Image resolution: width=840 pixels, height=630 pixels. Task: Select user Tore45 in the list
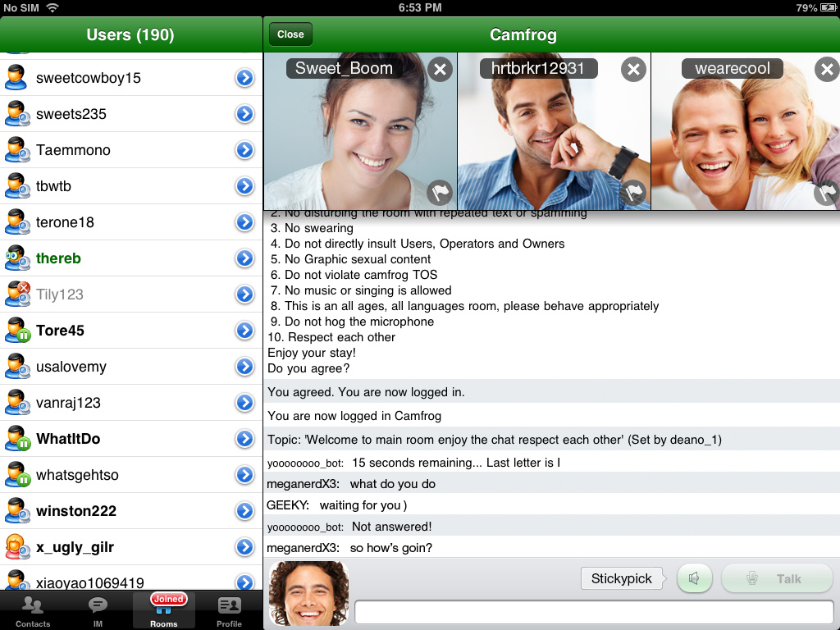(131, 330)
